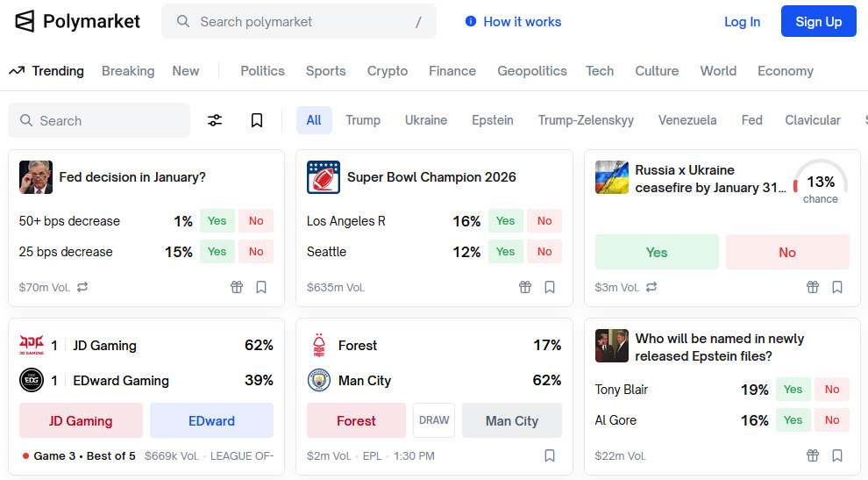868x480 pixels.
Task: Click gift icon on Russia Ukraine ceasefire card
Action: 813,287
